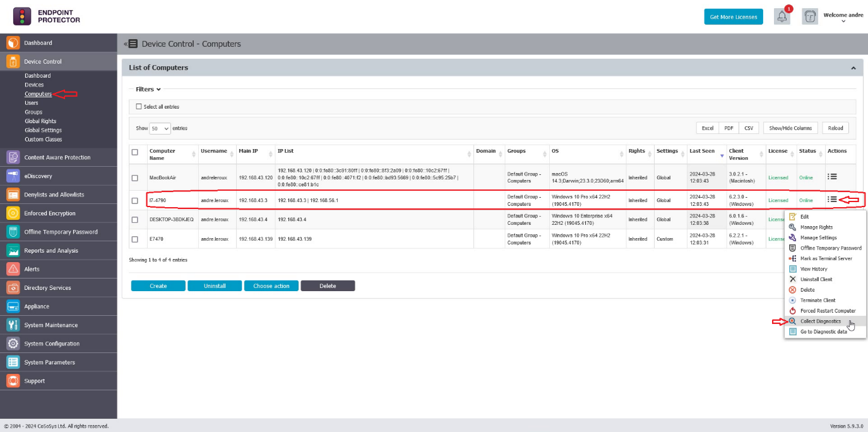The width and height of the screenshot is (868, 432).
Task: Export table with Excel button
Action: (x=708, y=128)
